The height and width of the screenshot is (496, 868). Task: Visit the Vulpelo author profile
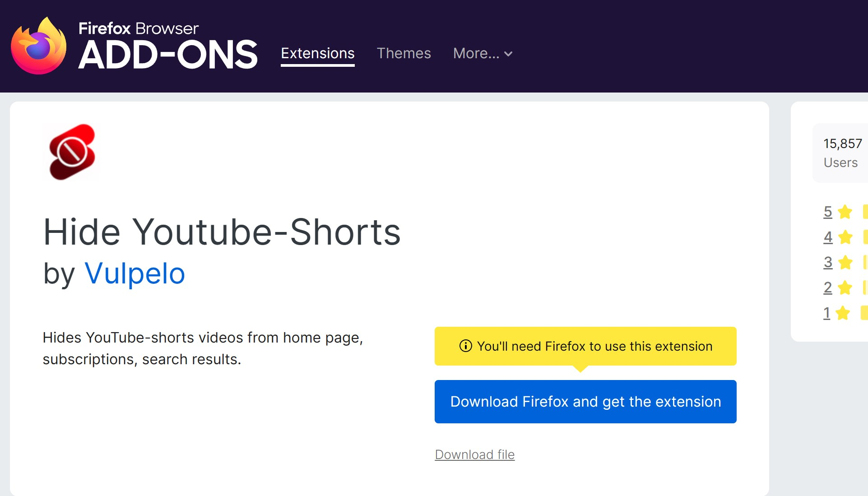pos(134,273)
